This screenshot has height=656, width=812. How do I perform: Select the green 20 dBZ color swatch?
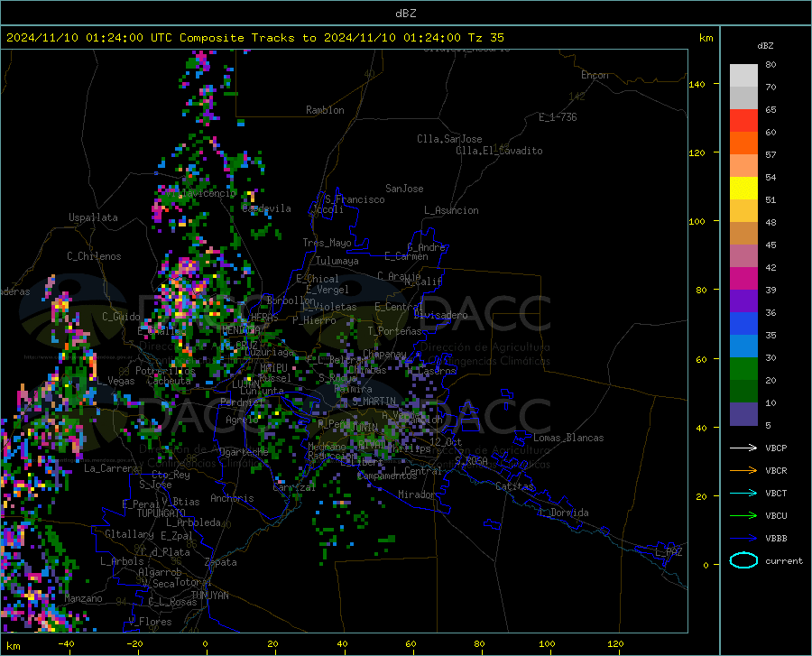pos(743,369)
